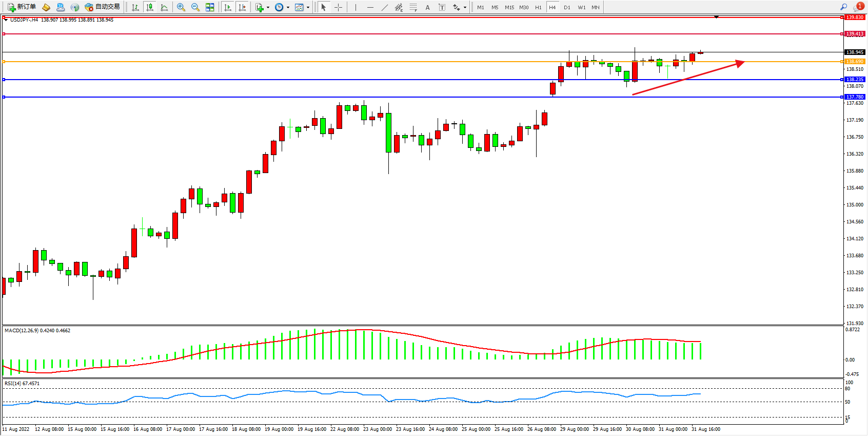The width and height of the screenshot is (868, 436).
Task: Select the Fibonacci retracement tool
Action: coord(413,7)
